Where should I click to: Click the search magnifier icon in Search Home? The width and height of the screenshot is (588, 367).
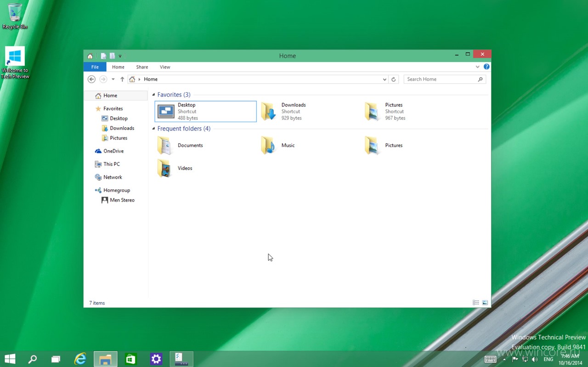click(481, 79)
